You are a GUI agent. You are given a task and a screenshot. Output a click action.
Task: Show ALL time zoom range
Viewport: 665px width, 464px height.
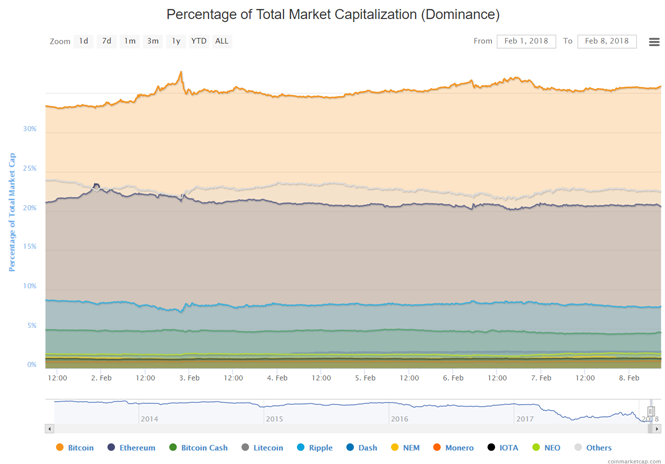(222, 41)
